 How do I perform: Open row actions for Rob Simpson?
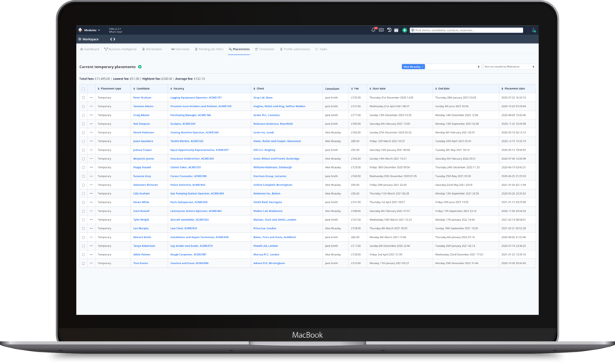pos(91,124)
